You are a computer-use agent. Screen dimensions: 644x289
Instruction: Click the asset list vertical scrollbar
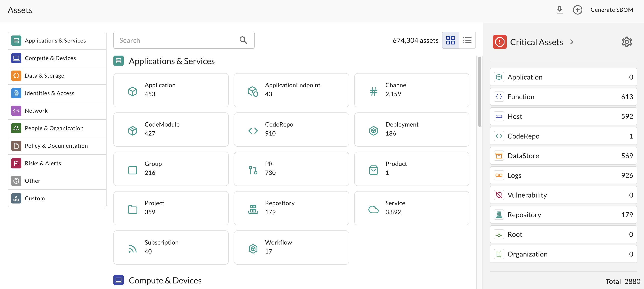coord(479,92)
